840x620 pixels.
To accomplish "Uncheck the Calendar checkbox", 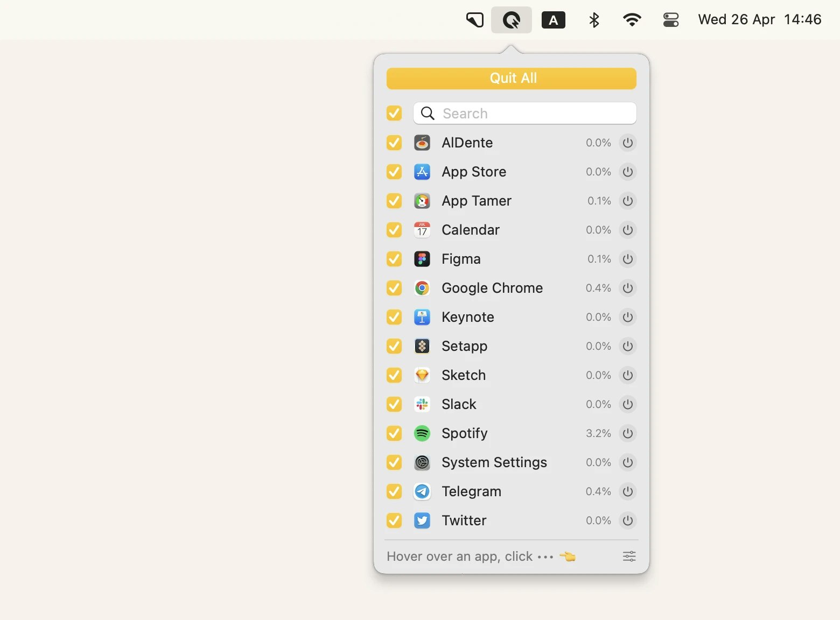I will [394, 230].
